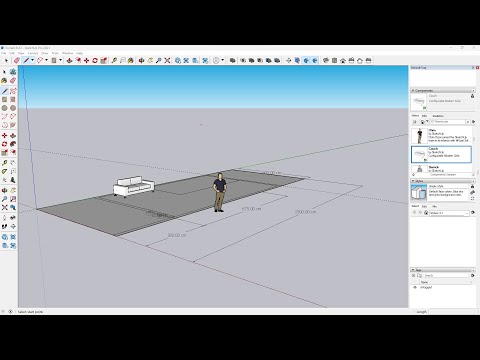This screenshot has height=360, width=480.
Task: Open the View menu
Action: tap(21, 53)
